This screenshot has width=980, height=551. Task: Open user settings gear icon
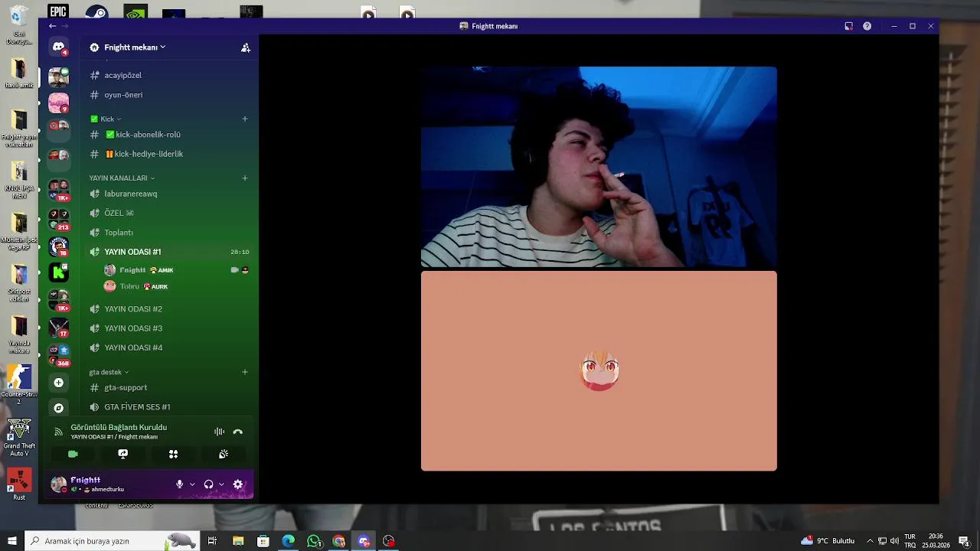tap(238, 484)
